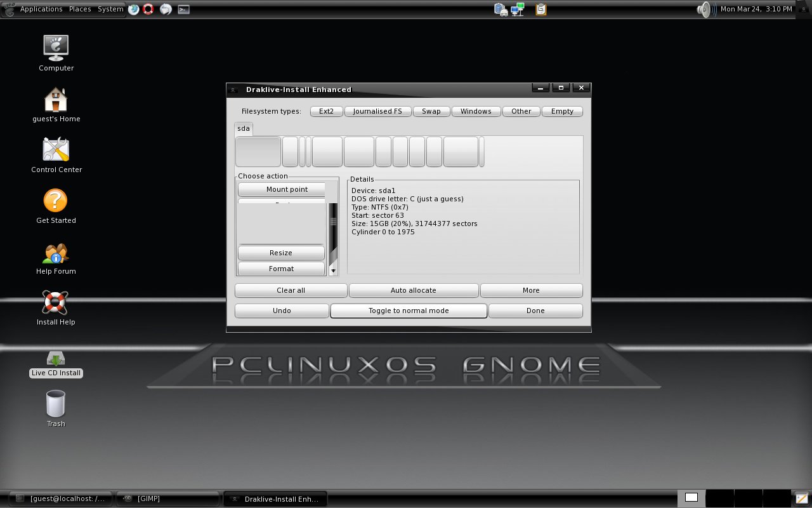Click the Undo button
This screenshot has width=812, height=508.
(282, 311)
